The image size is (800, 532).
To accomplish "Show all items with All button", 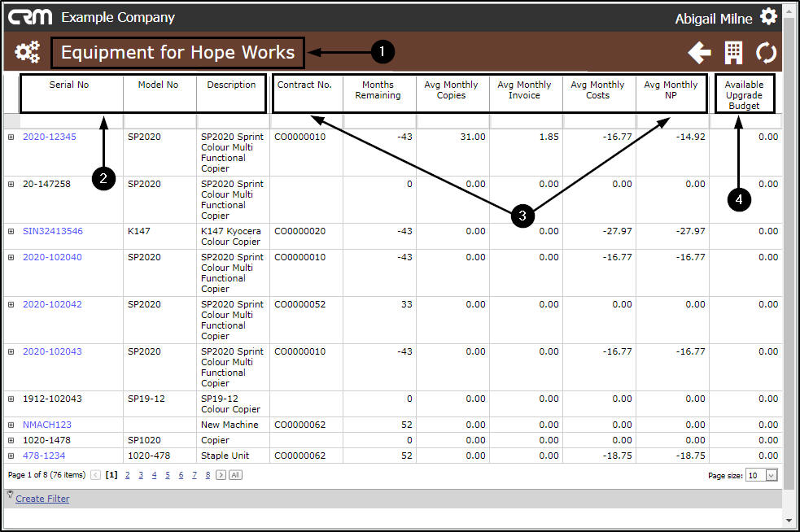I will point(235,475).
